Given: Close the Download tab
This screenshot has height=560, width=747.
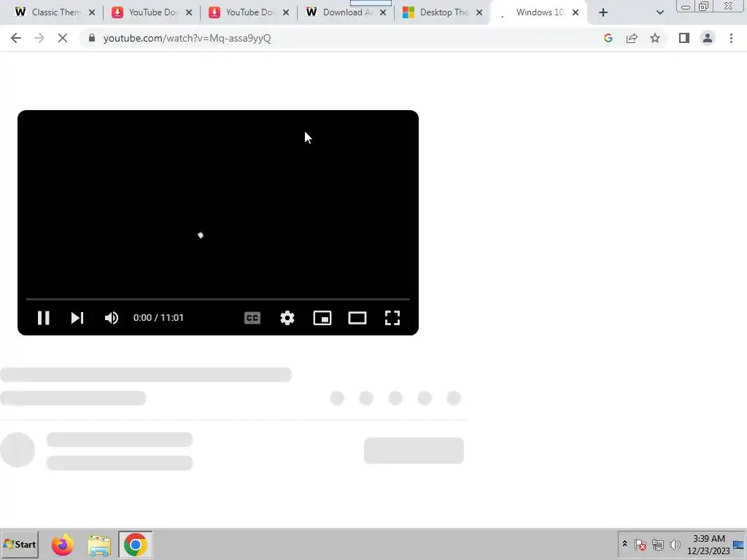Looking at the screenshot, I should pos(383,12).
